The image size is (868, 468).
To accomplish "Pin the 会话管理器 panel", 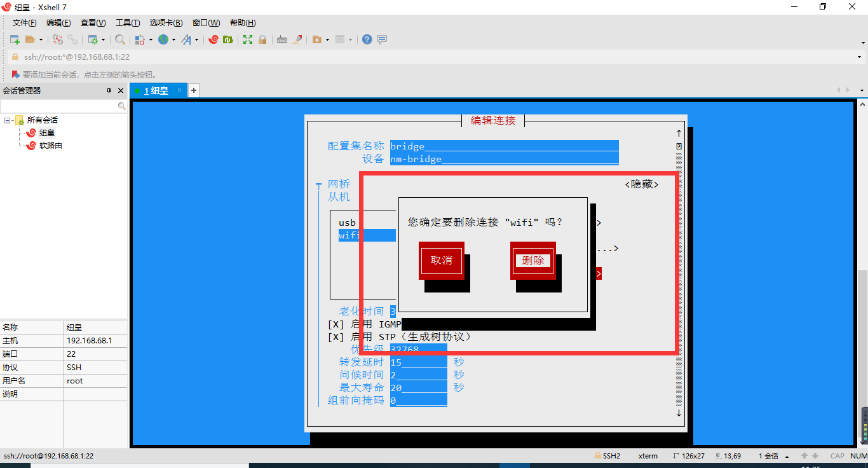I will [x=109, y=91].
